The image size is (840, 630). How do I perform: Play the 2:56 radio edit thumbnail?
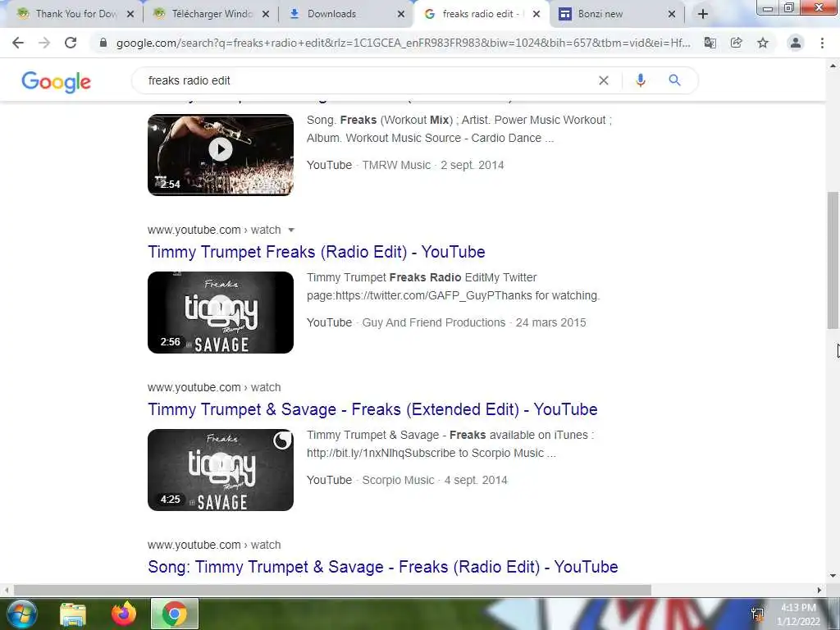click(x=221, y=313)
